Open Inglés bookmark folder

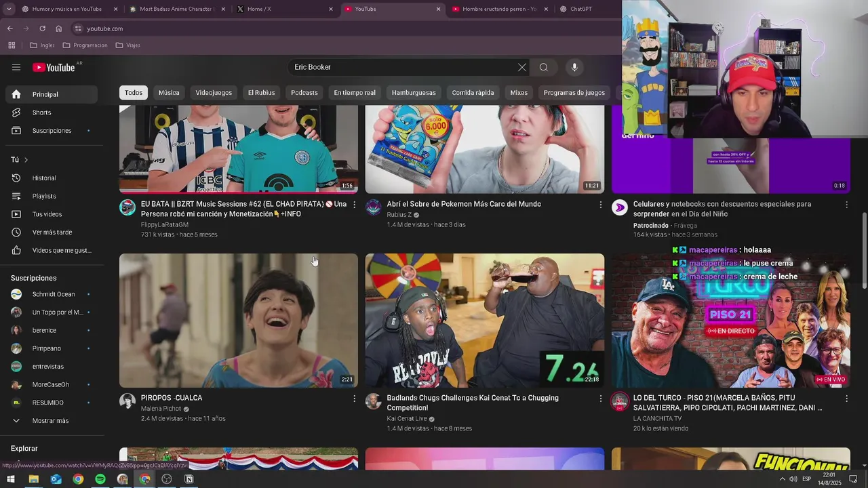pyautogui.click(x=42, y=45)
